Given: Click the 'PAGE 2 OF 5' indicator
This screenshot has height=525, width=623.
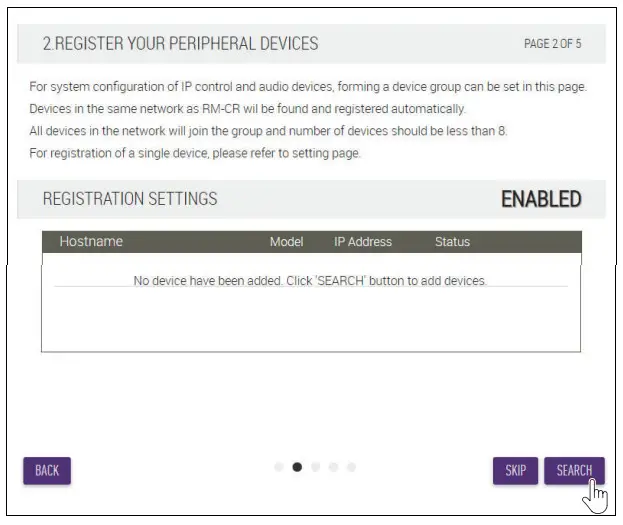Looking at the screenshot, I should [552, 44].
